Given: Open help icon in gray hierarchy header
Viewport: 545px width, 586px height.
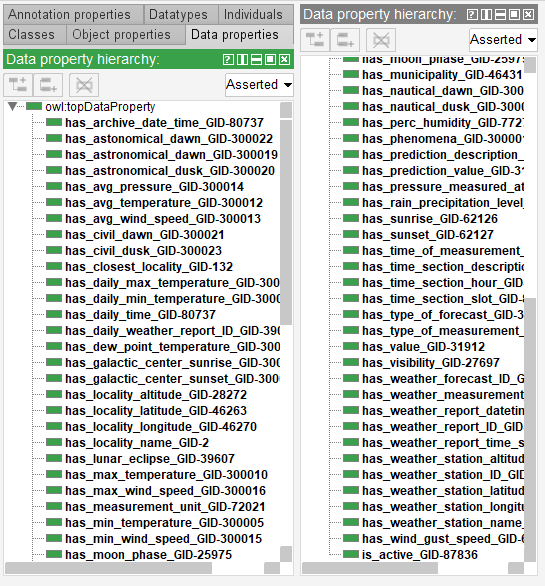Looking at the screenshot, I should [x=472, y=15].
